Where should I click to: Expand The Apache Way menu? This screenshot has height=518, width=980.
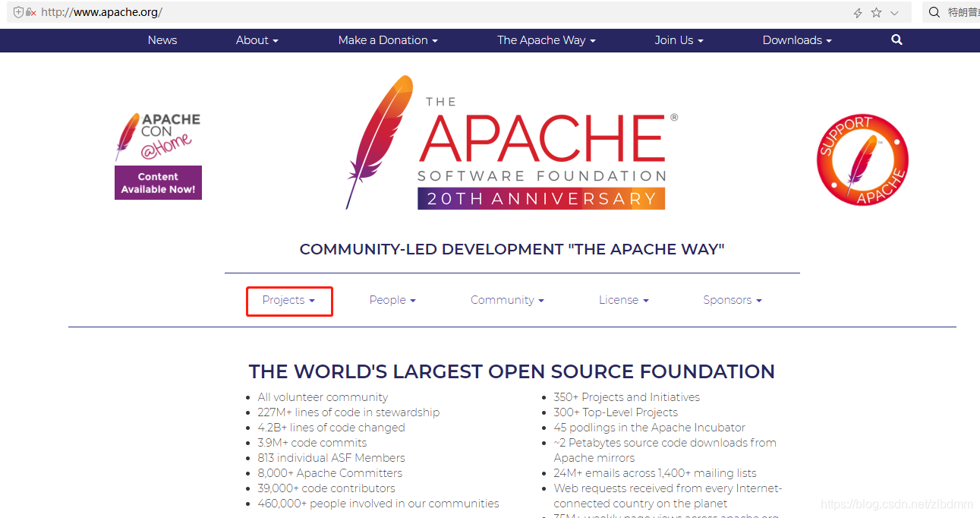(547, 40)
